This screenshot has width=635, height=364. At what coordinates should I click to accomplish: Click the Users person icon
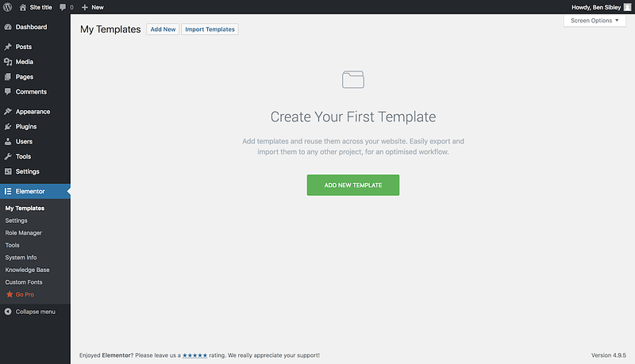point(8,141)
